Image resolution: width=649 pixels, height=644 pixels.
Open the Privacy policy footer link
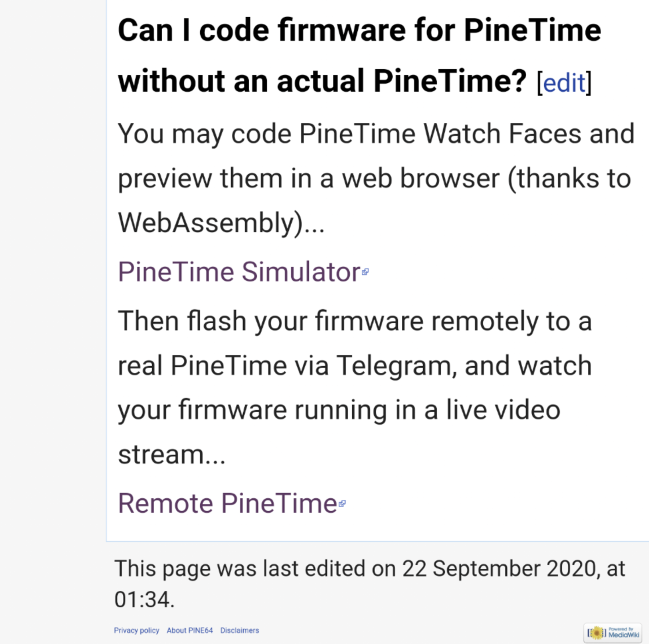click(x=136, y=630)
